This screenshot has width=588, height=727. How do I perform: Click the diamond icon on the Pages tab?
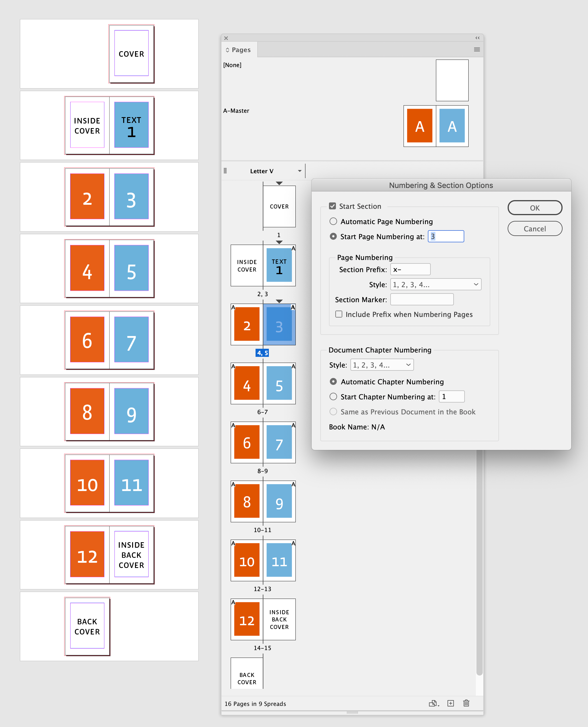(x=228, y=49)
